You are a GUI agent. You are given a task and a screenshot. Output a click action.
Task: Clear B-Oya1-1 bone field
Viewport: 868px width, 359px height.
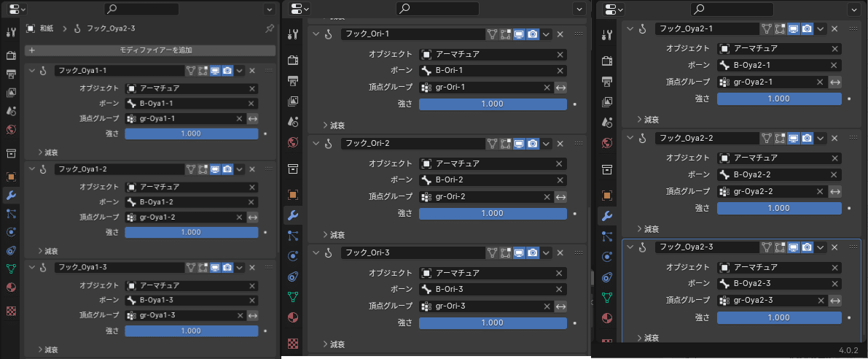click(x=252, y=103)
